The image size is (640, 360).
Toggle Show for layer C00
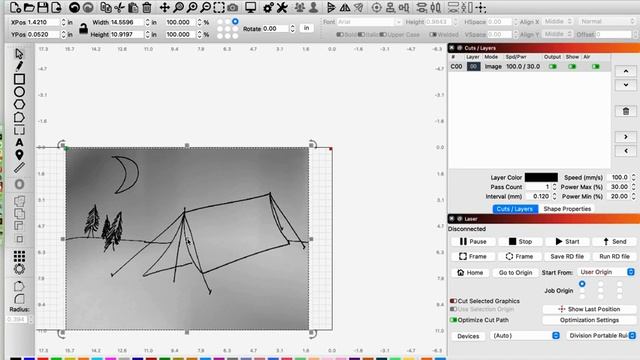pos(572,67)
